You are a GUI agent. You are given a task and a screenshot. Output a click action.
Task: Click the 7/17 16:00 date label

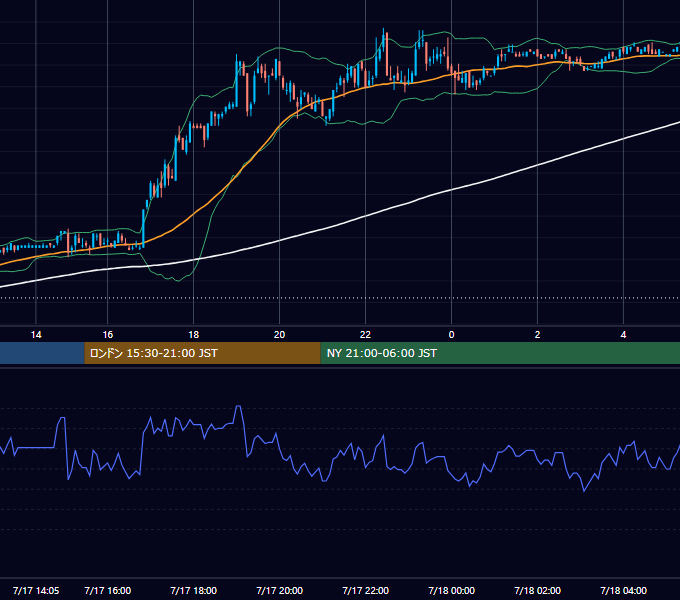(108, 590)
